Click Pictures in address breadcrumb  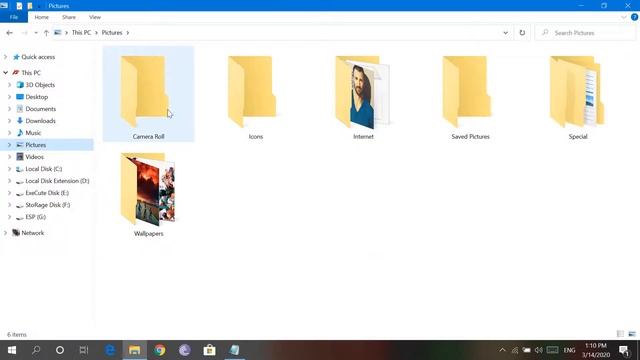point(112,33)
